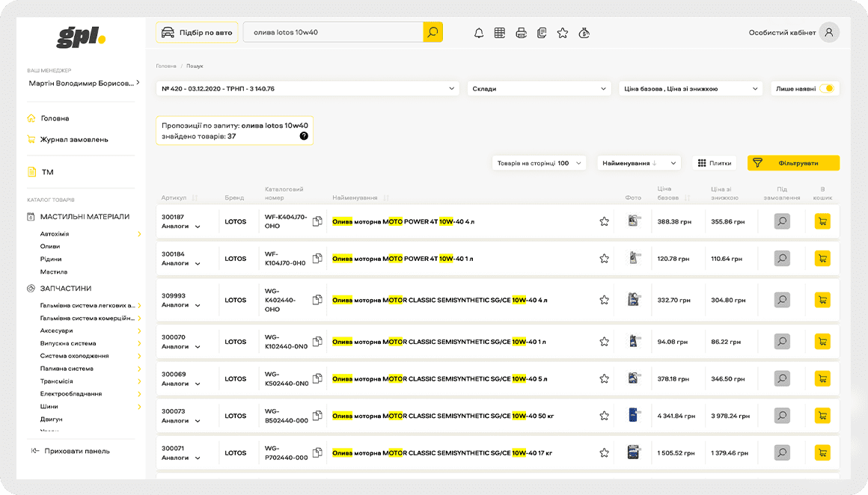Open the printer icon in header
Screen dimensions: 868x495
[x=521, y=33]
